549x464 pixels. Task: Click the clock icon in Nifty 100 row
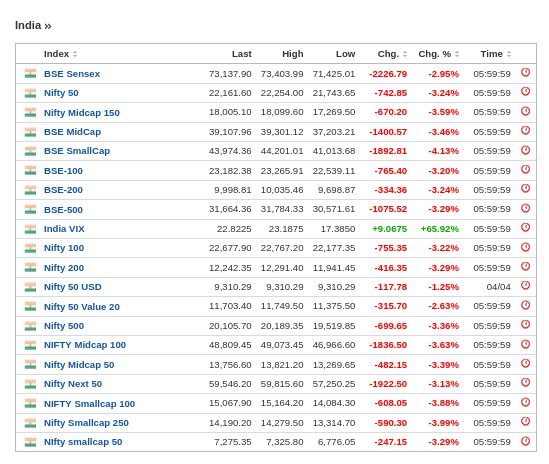[525, 247]
